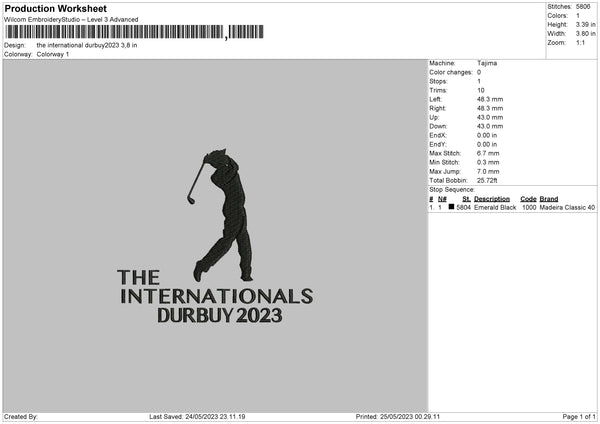Click the barcode at the top
The height and width of the screenshot is (424, 600).
click(x=134, y=32)
